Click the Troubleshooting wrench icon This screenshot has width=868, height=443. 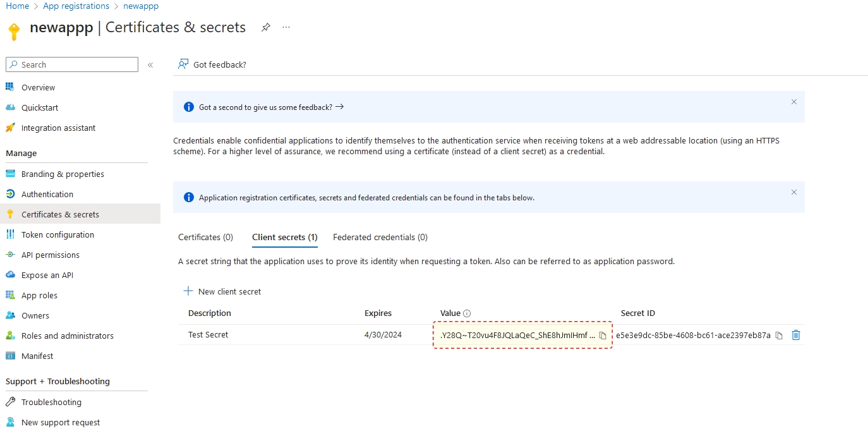point(10,402)
